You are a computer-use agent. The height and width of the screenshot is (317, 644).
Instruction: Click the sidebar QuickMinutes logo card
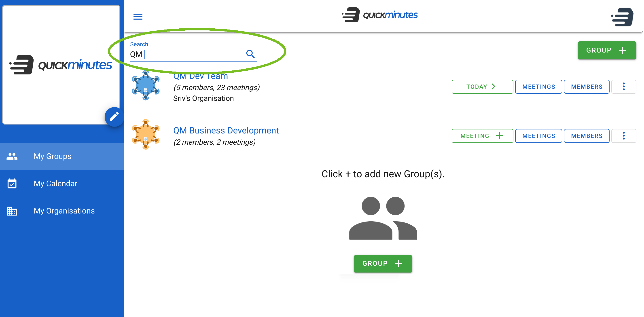[x=61, y=65]
